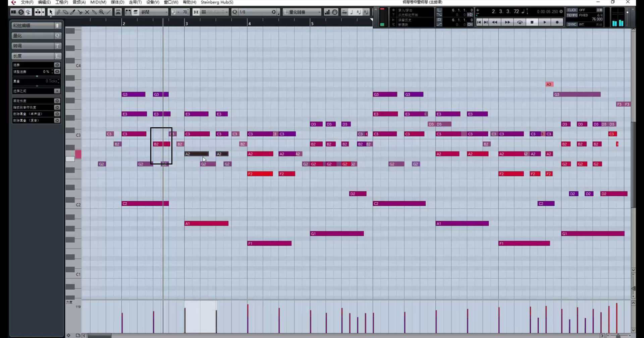Viewport: 644px width, 338px height.
Task: Select the Line tool
Action: 109,12
